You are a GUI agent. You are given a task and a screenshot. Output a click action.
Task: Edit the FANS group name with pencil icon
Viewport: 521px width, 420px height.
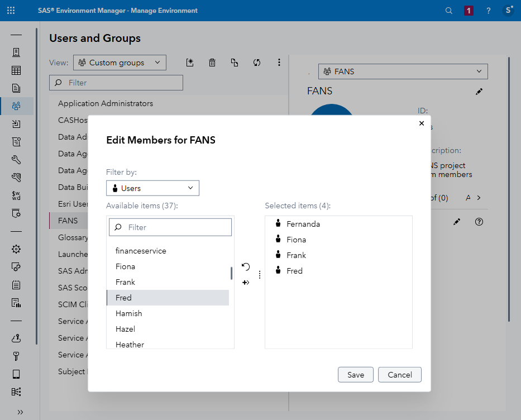click(x=479, y=91)
